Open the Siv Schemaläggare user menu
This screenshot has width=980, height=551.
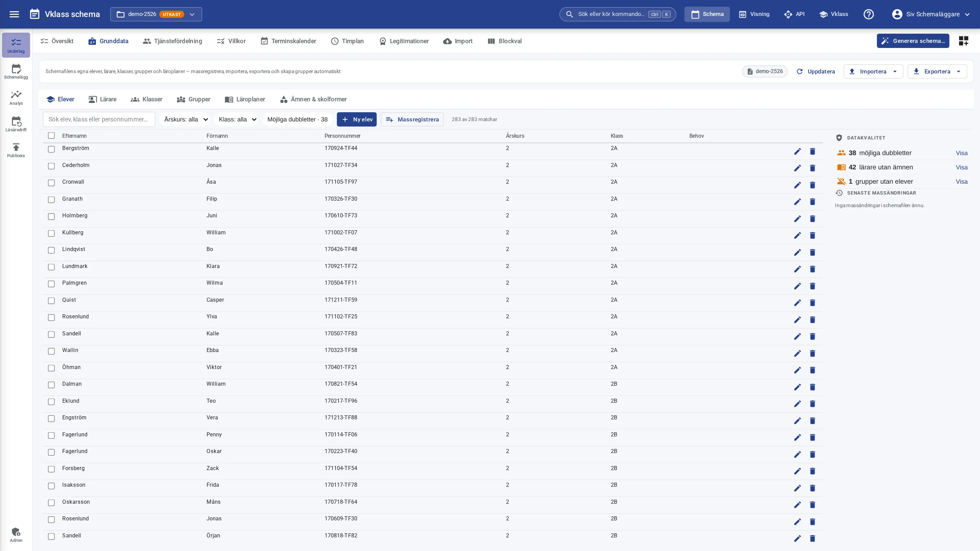coord(931,14)
